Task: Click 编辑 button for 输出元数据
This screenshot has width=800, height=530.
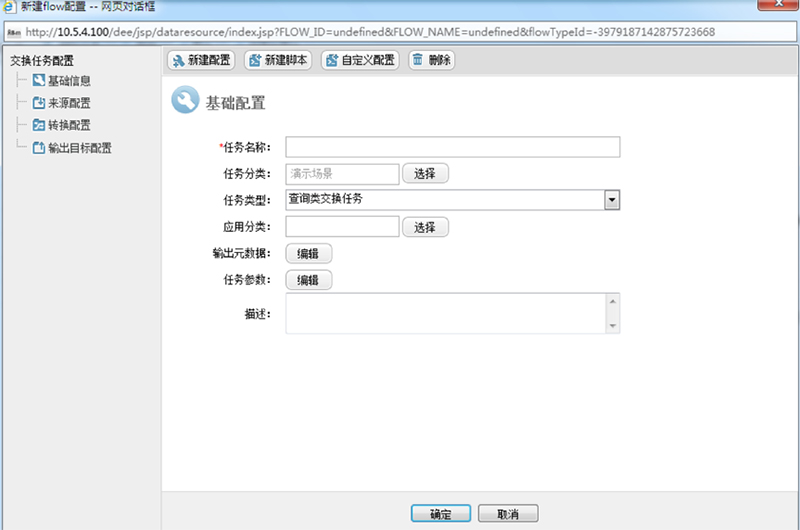Action: pos(309,254)
